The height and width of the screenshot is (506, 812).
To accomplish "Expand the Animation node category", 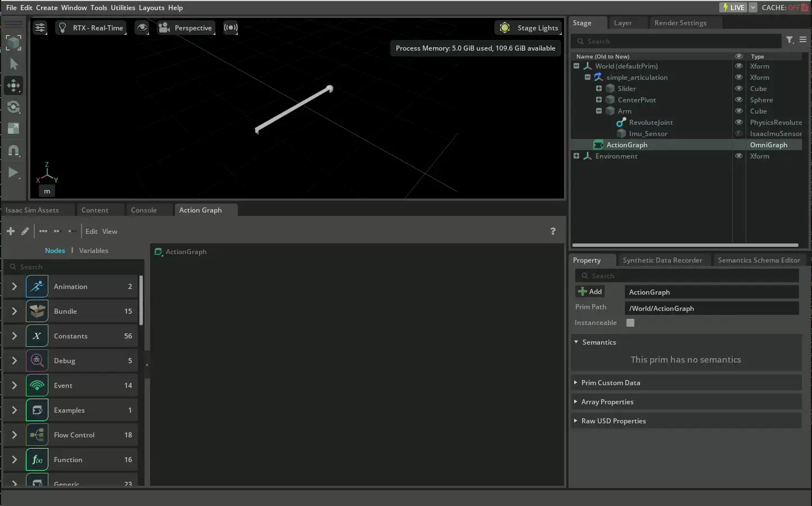I will pos(15,286).
